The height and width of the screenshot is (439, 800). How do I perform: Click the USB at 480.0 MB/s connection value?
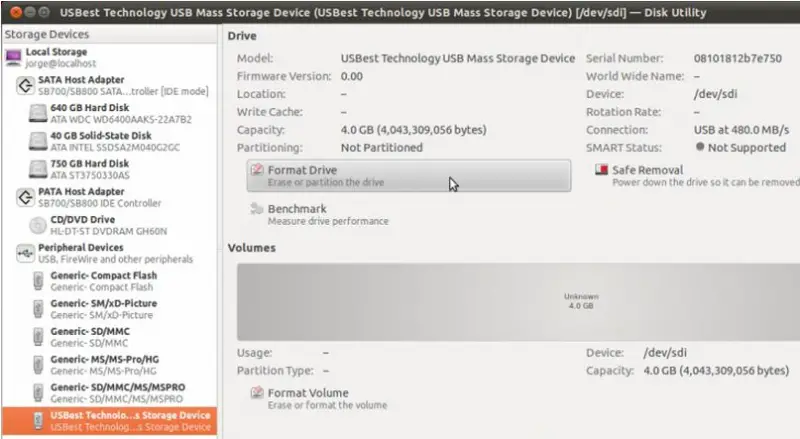click(741, 130)
